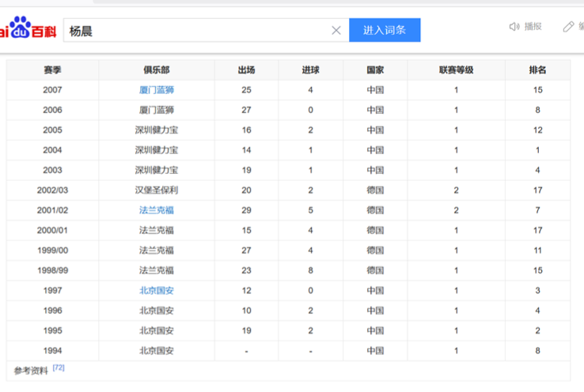Click the 播报 text label
Viewport: 584px width, 392px height.
pos(533,26)
